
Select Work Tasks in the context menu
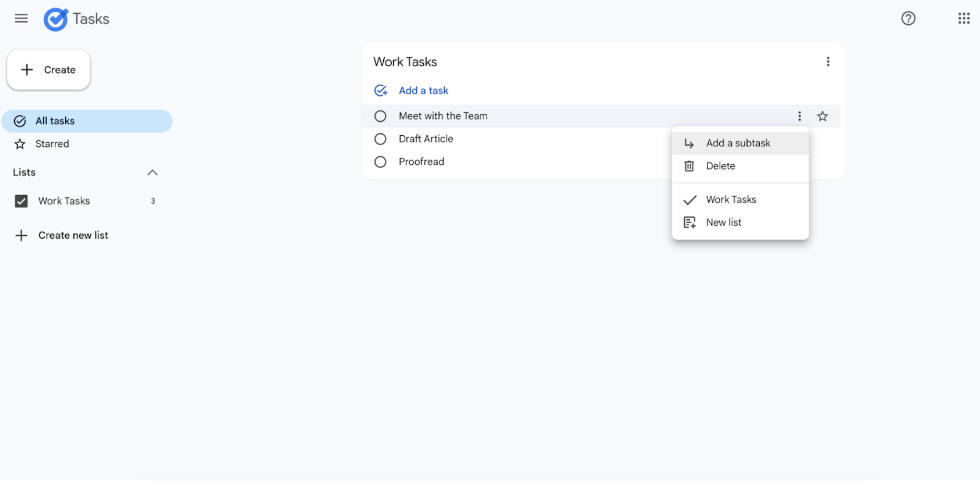pos(740,199)
